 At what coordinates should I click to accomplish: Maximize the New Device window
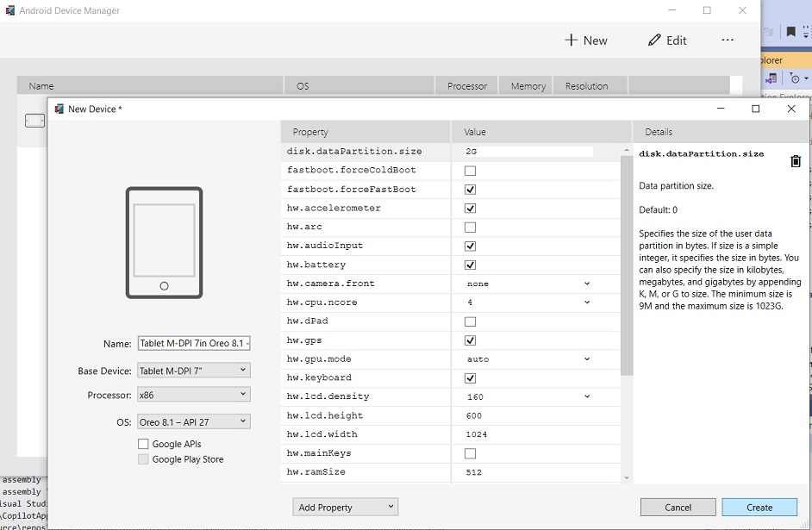click(x=756, y=109)
